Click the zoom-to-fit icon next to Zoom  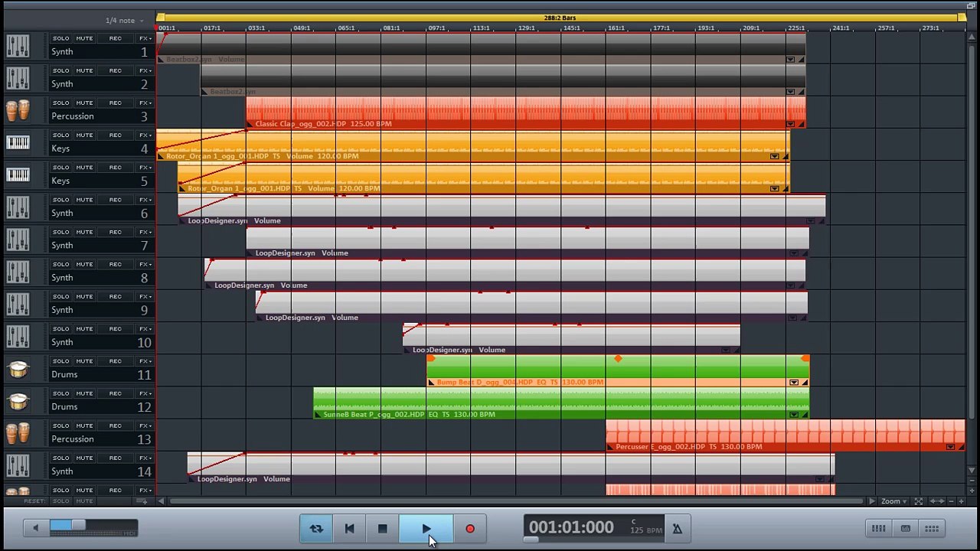point(919,501)
